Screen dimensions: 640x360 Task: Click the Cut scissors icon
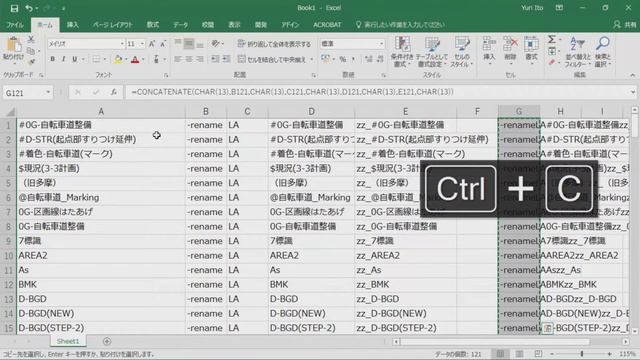pyautogui.click(x=31, y=40)
